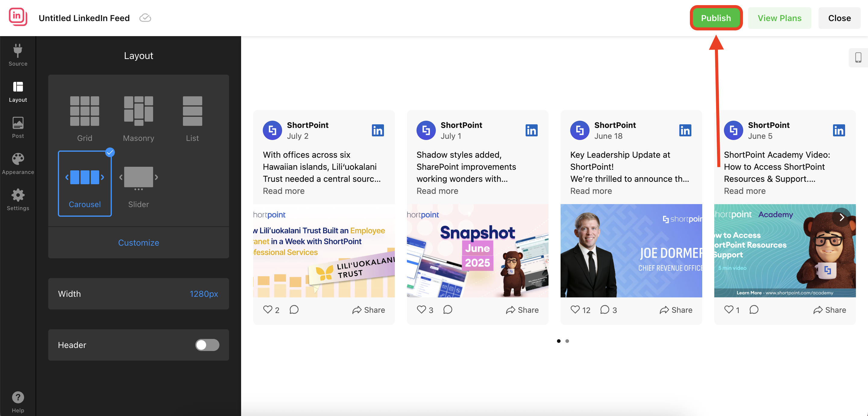Click LinkedIn icon on July 2 post

click(377, 131)
